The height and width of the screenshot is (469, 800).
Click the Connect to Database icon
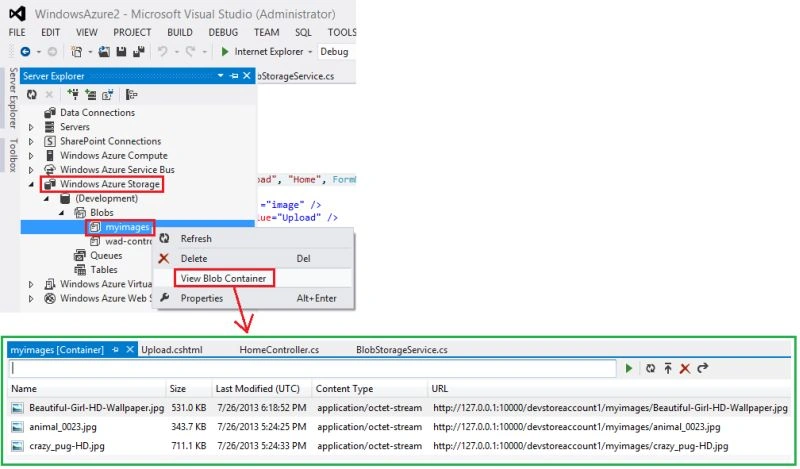click(x=73, y=94)
